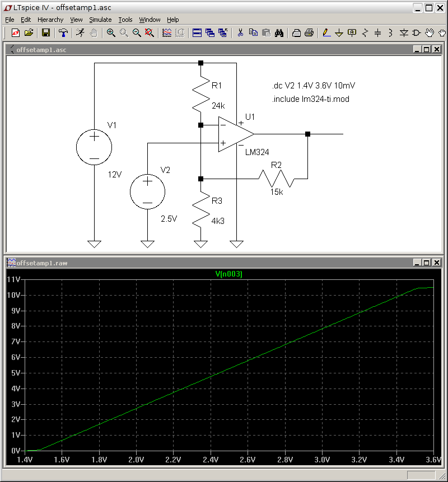Click the R1 resistor label

(x=217, y=86)
